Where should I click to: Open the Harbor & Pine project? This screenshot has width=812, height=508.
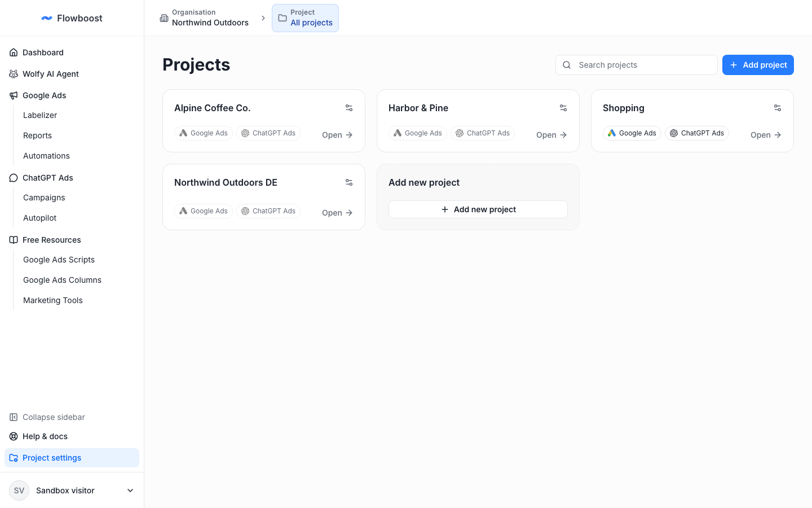coord(551,135)
